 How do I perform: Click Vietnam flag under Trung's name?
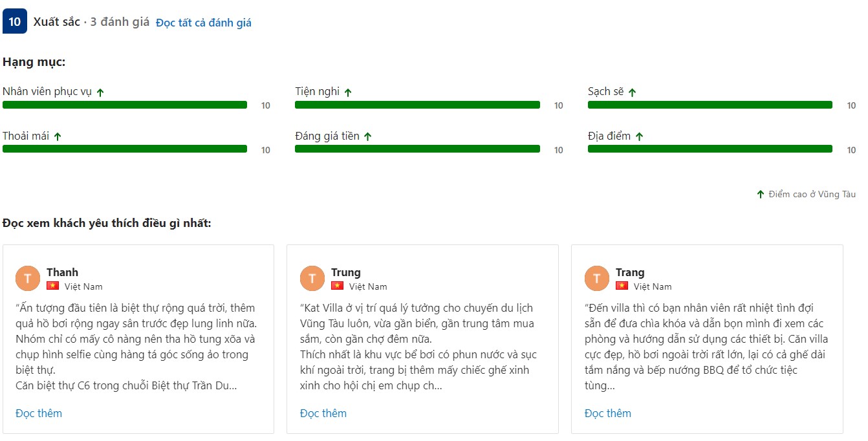coord(337,286)
